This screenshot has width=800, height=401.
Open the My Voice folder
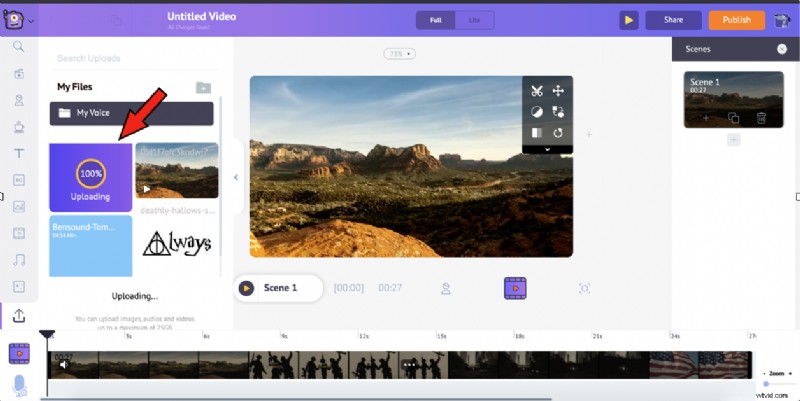coord(131,113)
